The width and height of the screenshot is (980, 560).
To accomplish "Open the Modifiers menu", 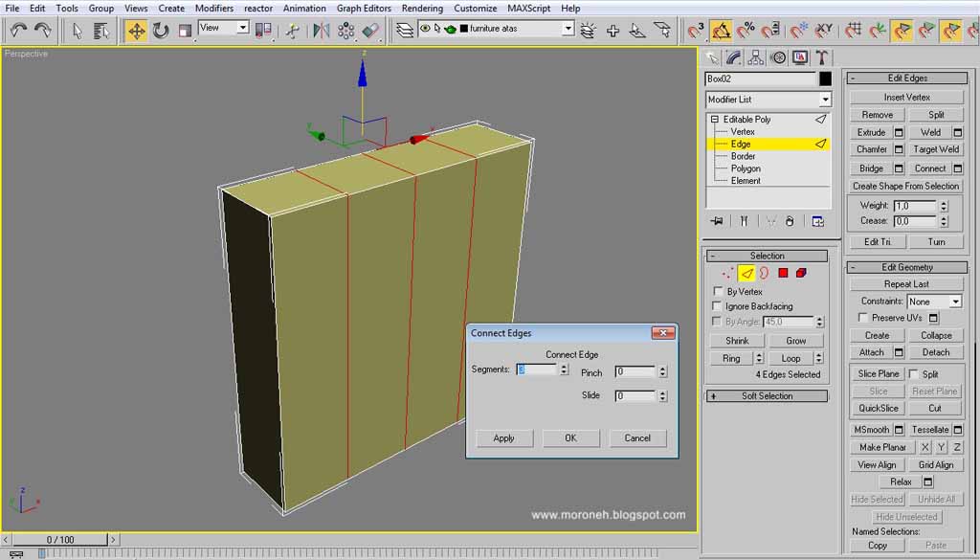I will [213, 8].
